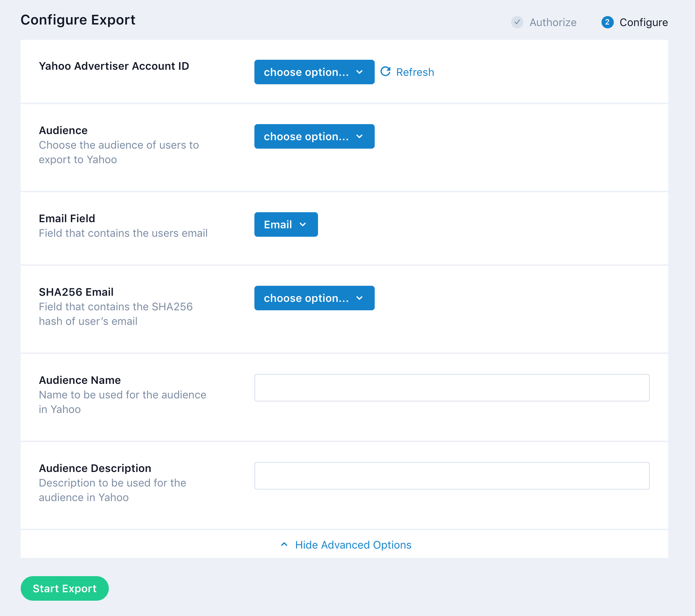Click the 'Configure Export' page heading
This screenshot has width=695, height=616.
[x=78, y=20]
